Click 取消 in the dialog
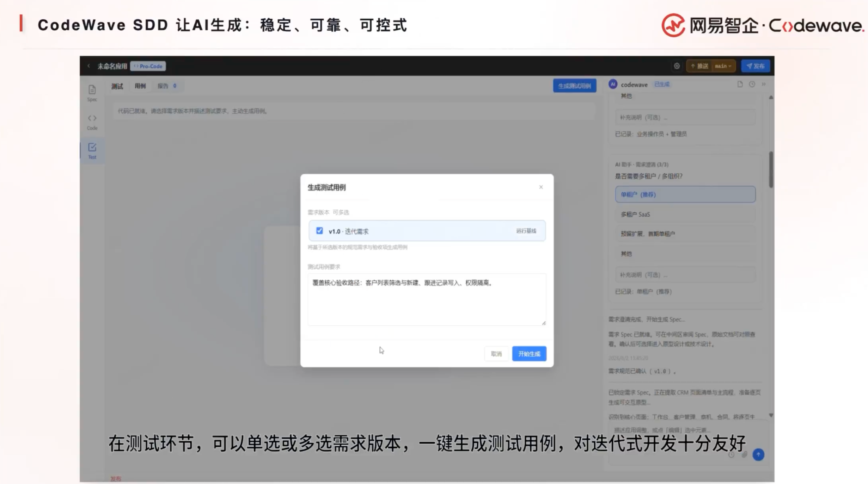The image size is (868, 484). [x=496, y=354]
